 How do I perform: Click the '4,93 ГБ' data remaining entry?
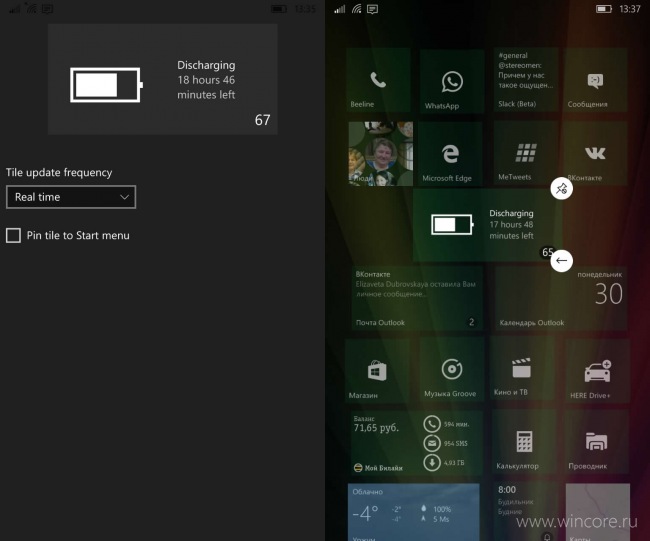444,462
